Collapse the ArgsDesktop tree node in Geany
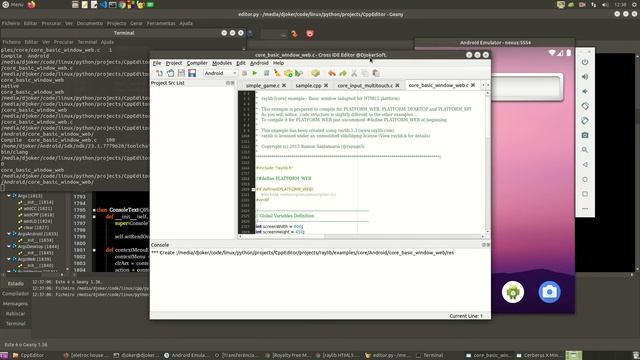The width and height of the screenshot is (640, 360). (x=9, y=247)
